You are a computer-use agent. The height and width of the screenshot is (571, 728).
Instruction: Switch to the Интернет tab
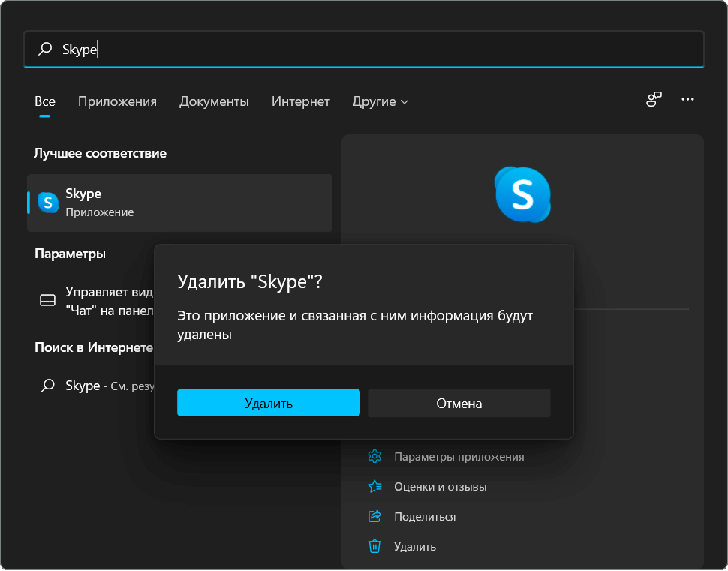click(x=300, y=101)
